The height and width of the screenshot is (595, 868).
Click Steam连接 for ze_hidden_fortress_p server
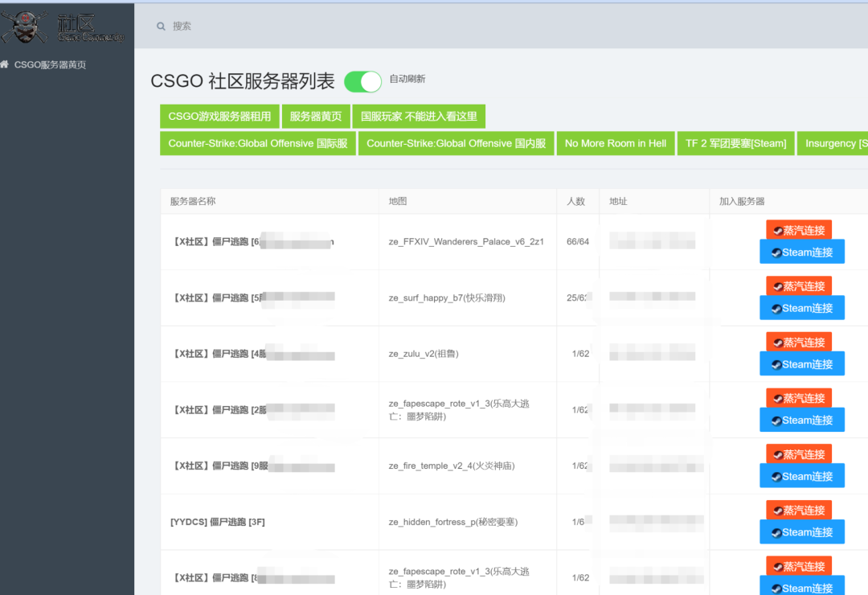click(802, 531)
